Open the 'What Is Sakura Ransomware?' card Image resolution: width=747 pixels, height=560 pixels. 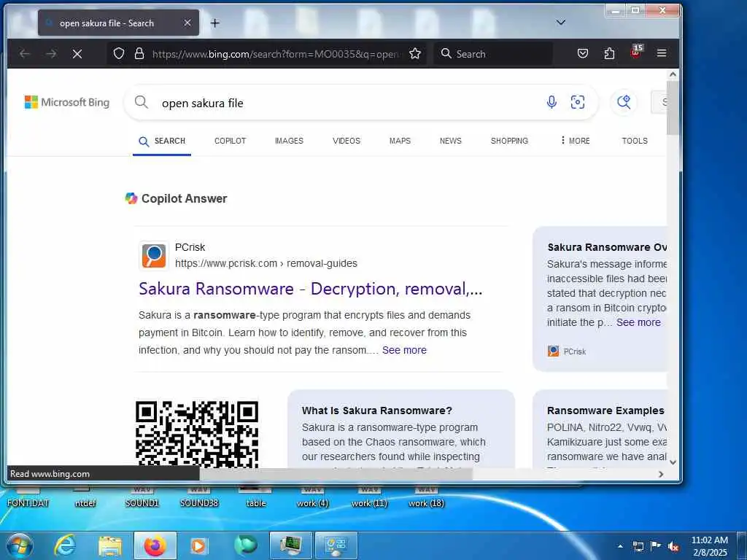pos(401,429)
